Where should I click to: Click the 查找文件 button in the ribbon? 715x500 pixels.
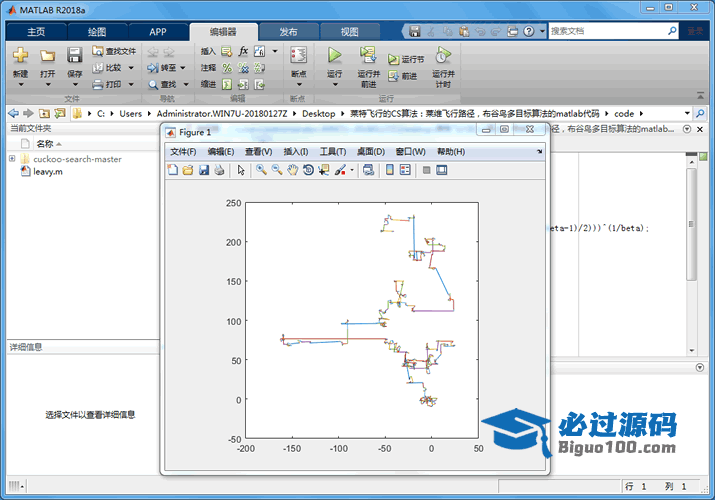click(x=114, y=51)
